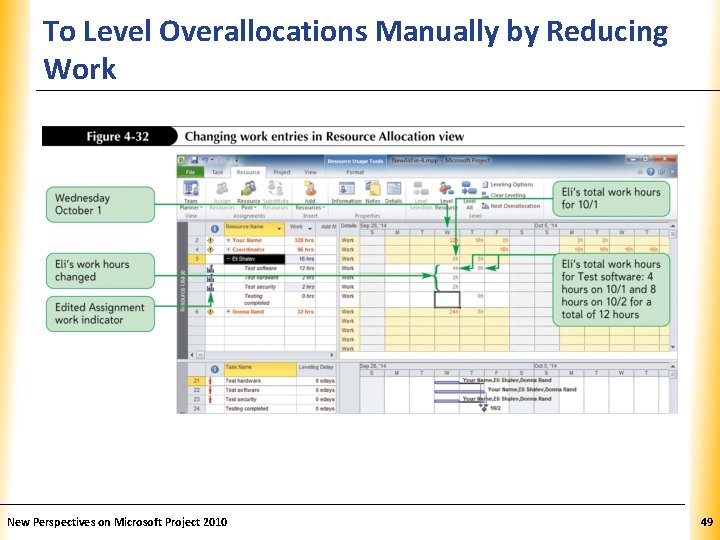Select the 10/2 milestone in Gantt pane
The height and width of the screenshot is (540, 720).
pyautogui.click(x=484, y=408)
